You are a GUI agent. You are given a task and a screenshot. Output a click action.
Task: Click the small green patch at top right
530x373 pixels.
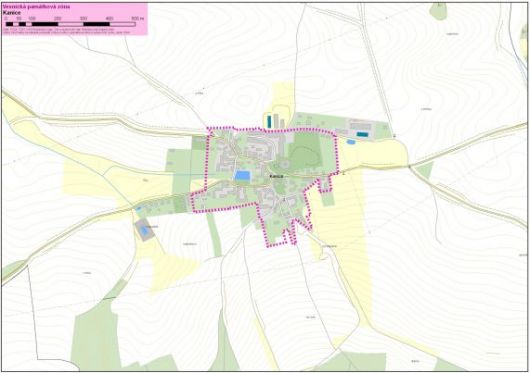coord(438,11)
